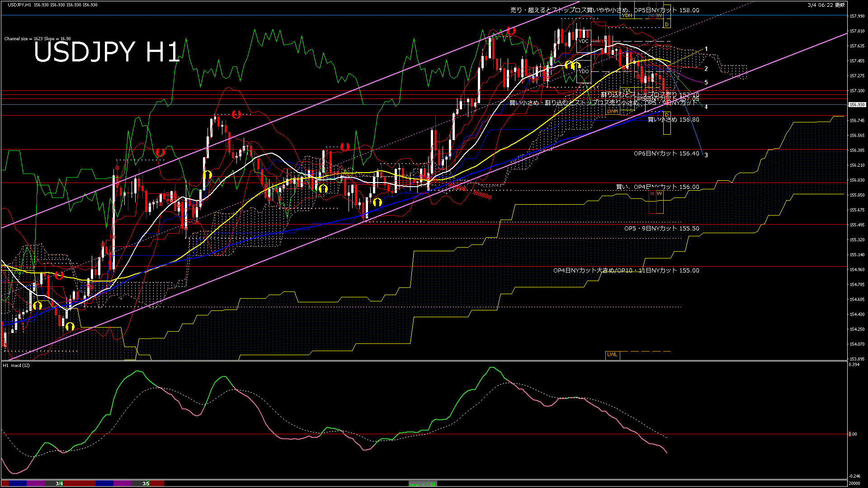Click projection line endpoint number 3
868x488 pixels.
706,155
